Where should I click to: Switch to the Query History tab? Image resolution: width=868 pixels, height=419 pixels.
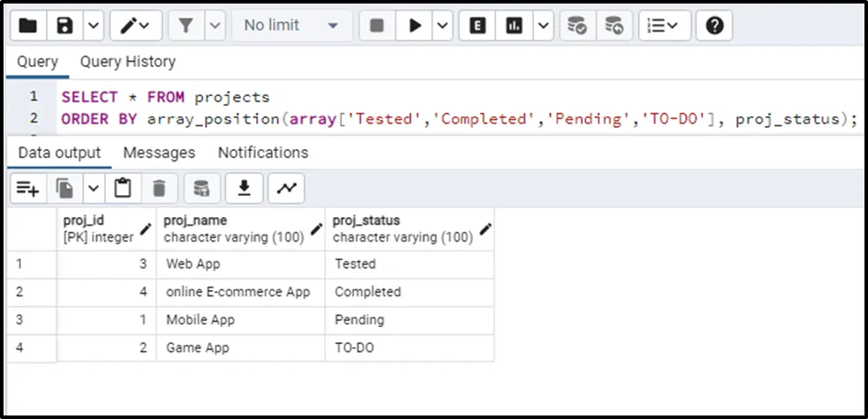pyautogui.click(x=127, y=62)
